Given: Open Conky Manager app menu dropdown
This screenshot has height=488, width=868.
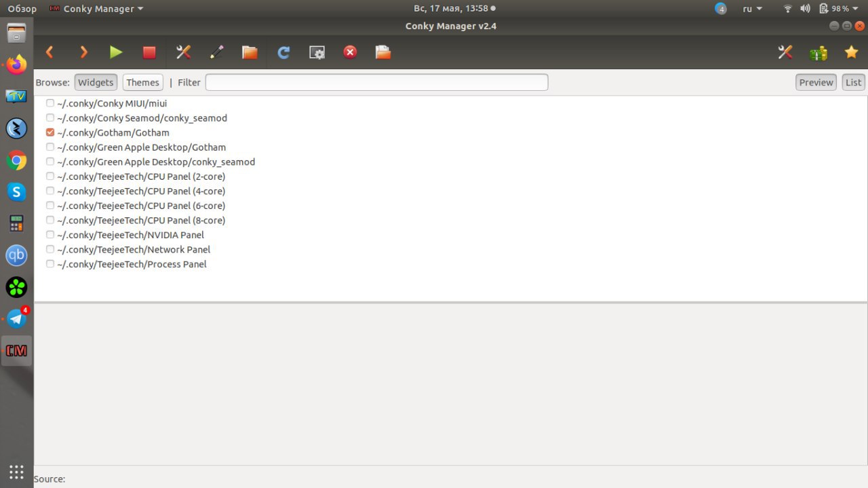Looking at the screenshot, I should (x=97, y=9).
